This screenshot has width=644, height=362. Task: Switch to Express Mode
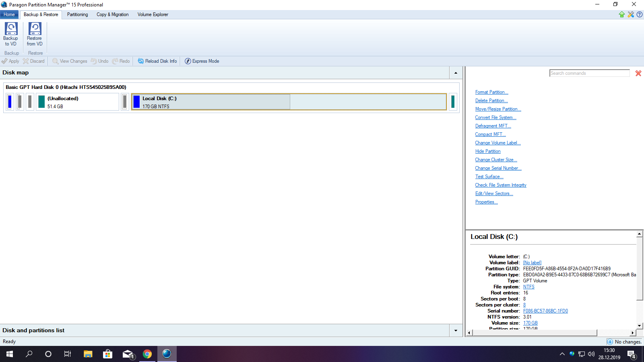(x=202, y=61)
